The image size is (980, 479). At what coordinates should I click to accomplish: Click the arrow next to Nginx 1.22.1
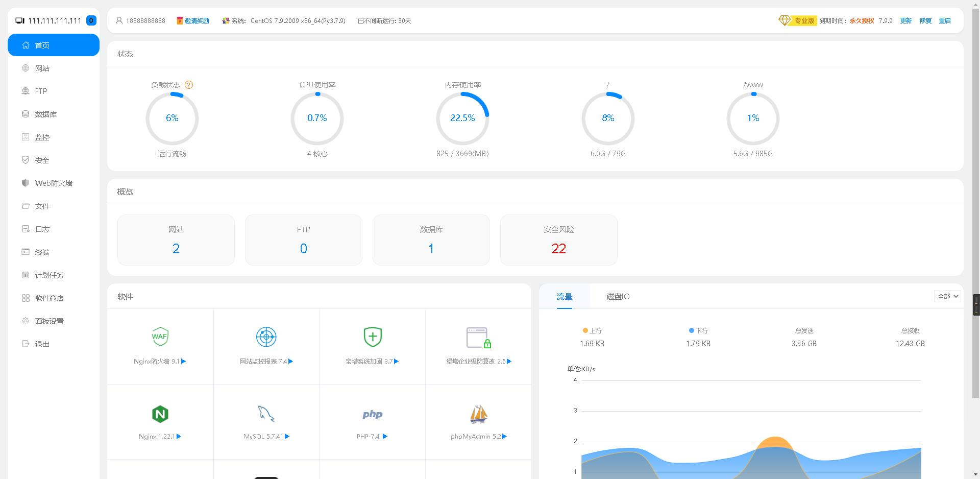click(x=179, y=437)
